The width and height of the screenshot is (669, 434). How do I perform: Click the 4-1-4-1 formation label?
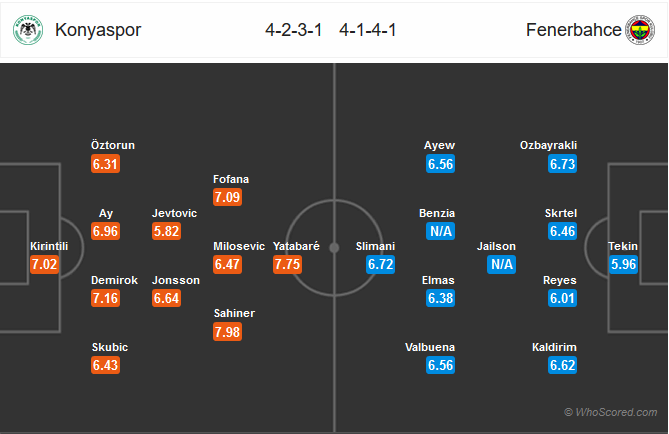pos(368,30)
